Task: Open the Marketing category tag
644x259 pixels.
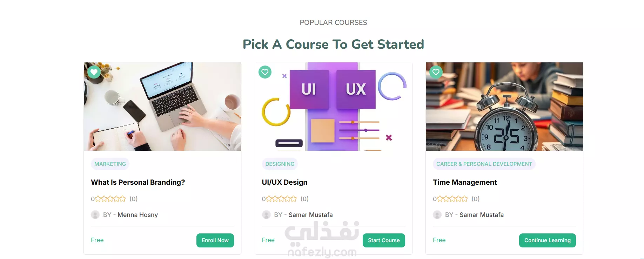Action: coord(110,164)
